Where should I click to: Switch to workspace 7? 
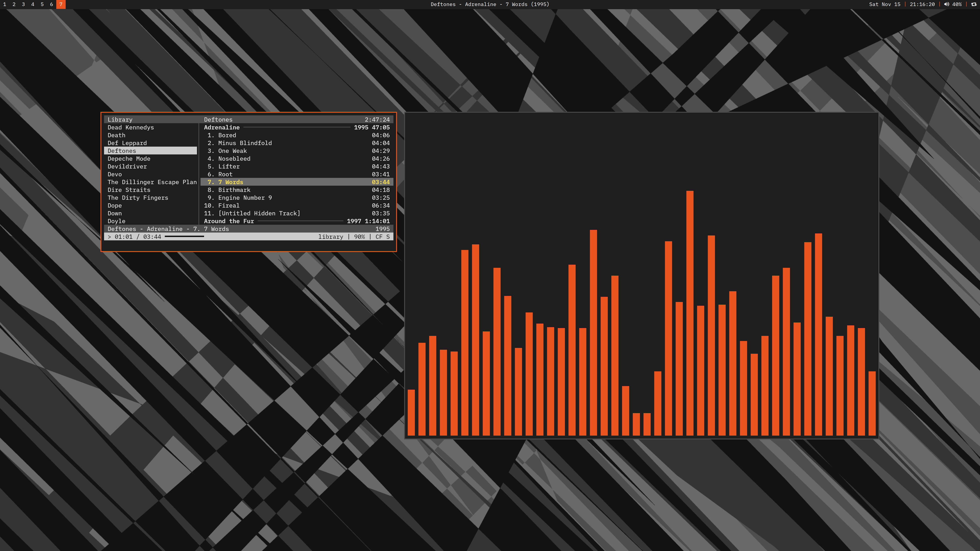61,4
